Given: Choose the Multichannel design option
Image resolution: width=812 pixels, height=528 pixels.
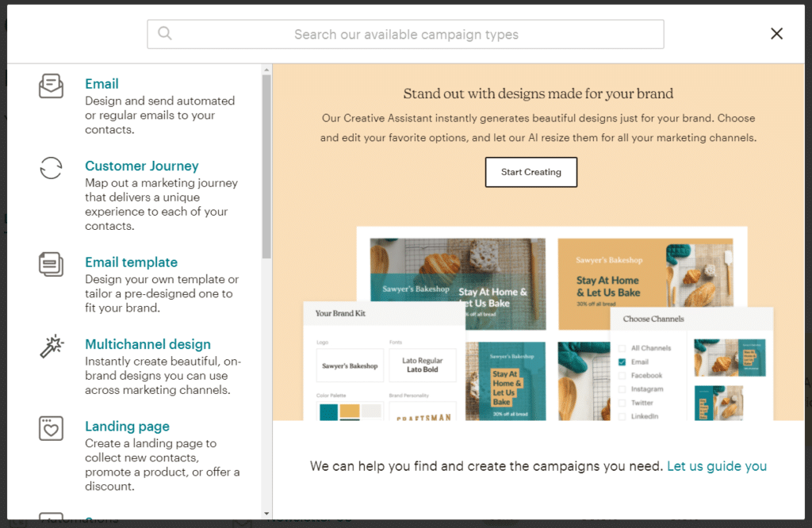Looking at the screenshot, I should tap(147, 344).
